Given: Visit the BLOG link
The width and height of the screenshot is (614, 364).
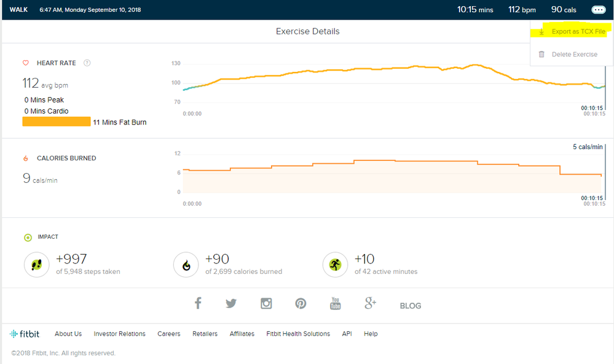Looking at the screenshot, I should coord(411,306).
